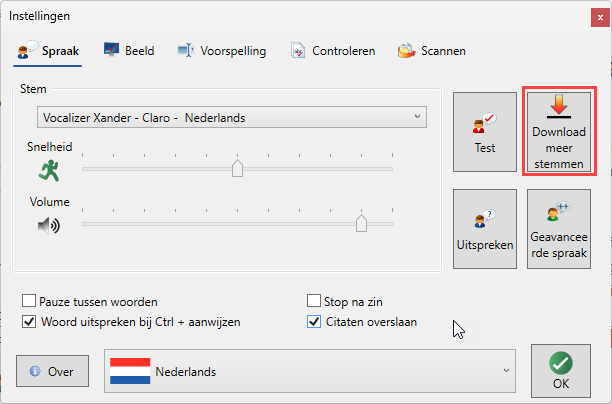Click the running figure Snelheid icon
The width and height of the screenshot is (612, 404).
point(49,171)
